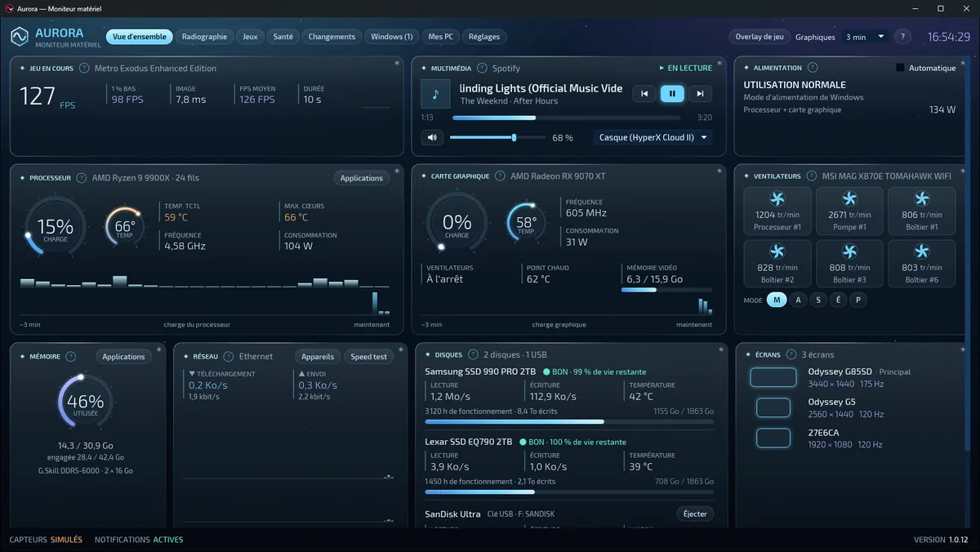Skip to the previous Spotify track
The height and width of the screenshot is (552, 980).
(644, 94)
